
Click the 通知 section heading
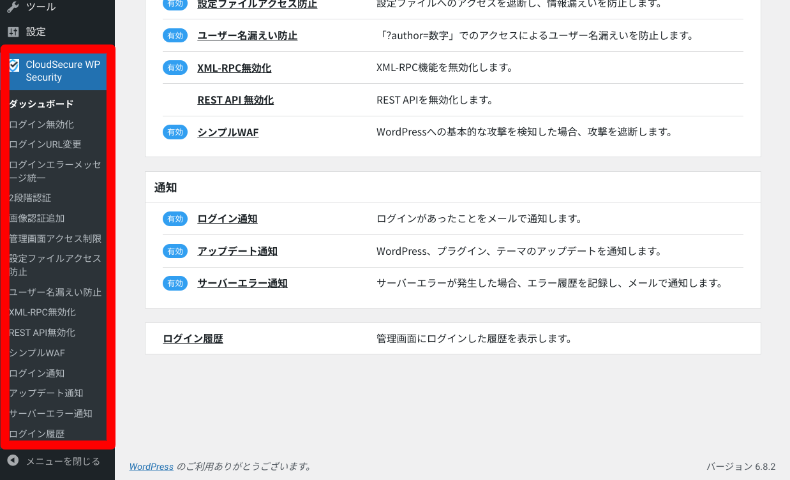click(x=165, y=187)
